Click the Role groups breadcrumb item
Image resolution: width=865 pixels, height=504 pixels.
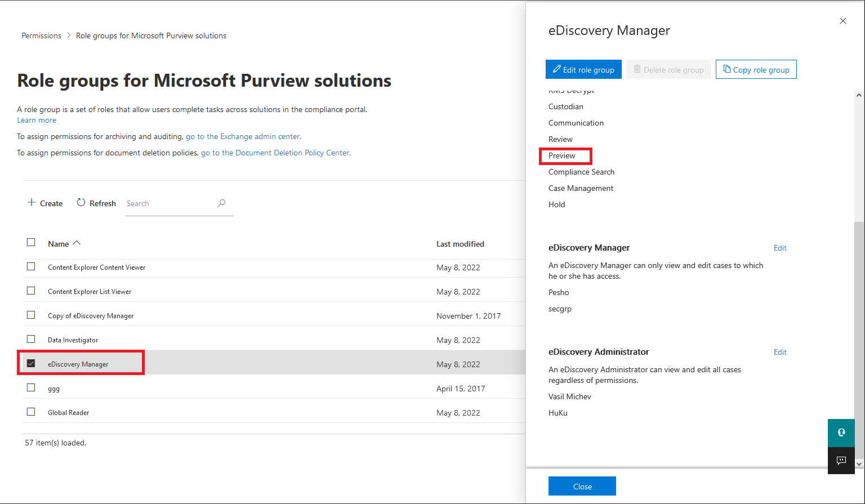pyautogui.click(x=151, y=35)
